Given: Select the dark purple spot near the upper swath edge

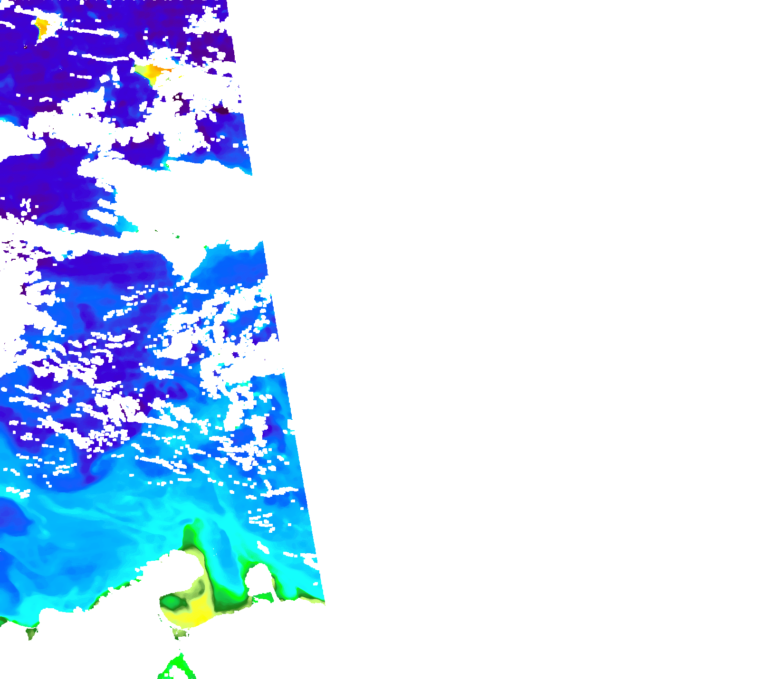Looking at the screenshot, I should (220, 110).
